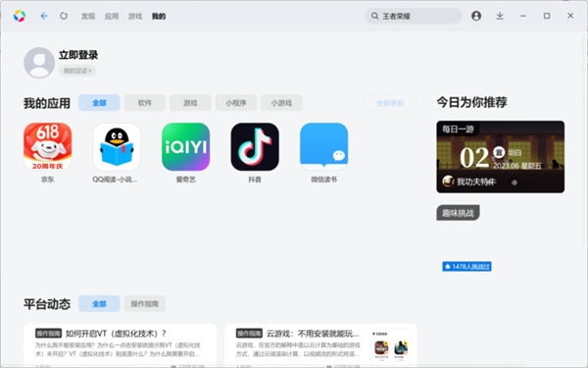Viewport: 588px width, 368px height.
Task: Click the app store logo icon
Action: pos(20,16)
